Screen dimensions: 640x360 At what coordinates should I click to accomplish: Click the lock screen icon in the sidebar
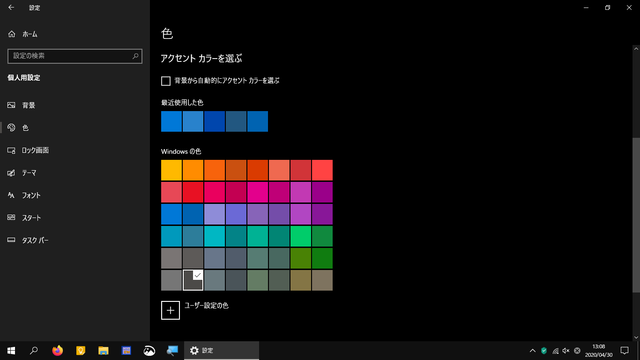[11, 151]
